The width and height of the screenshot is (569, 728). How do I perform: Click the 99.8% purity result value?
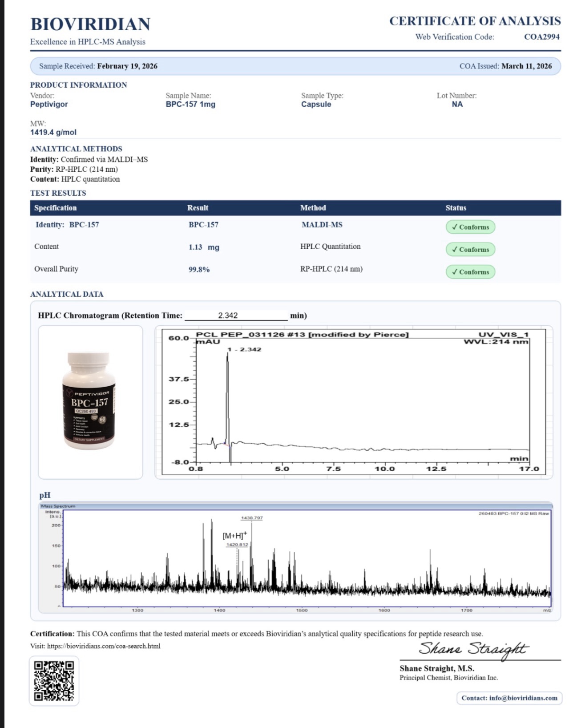[199, 270]
